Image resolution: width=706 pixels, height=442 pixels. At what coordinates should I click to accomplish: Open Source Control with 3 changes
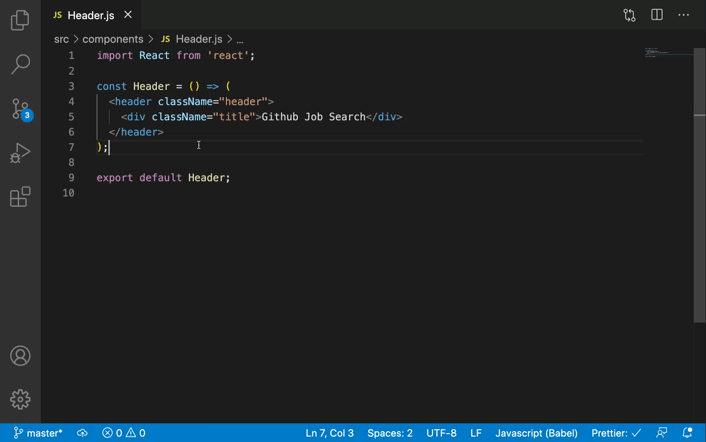tap(20, 109)
